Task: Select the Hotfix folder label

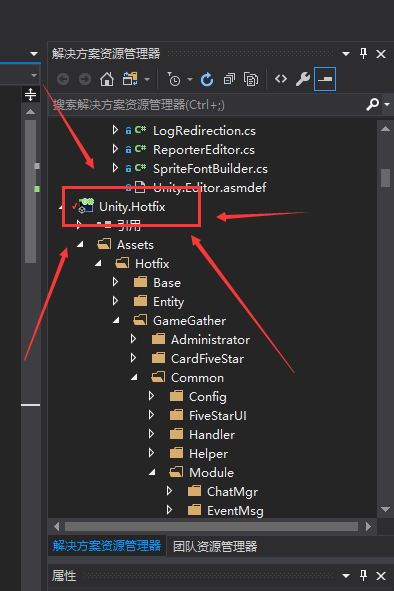Action: click(x=152, y=263)
